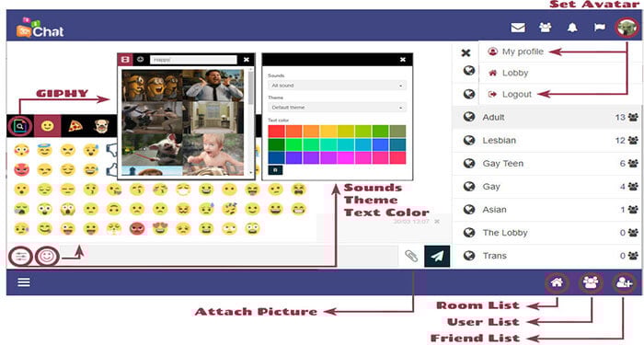Click the paperclip attach picture icon

(x=411, y=256)
